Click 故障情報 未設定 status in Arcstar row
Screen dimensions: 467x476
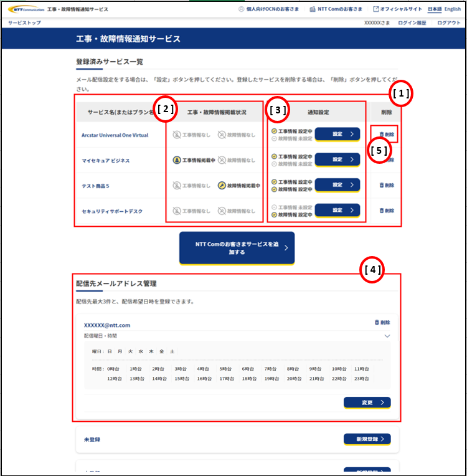[291, 138]
